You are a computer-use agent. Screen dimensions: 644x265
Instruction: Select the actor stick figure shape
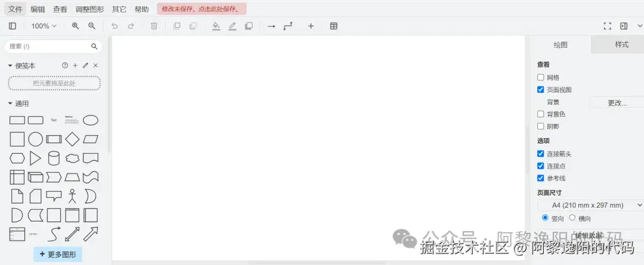coord(72,196)
